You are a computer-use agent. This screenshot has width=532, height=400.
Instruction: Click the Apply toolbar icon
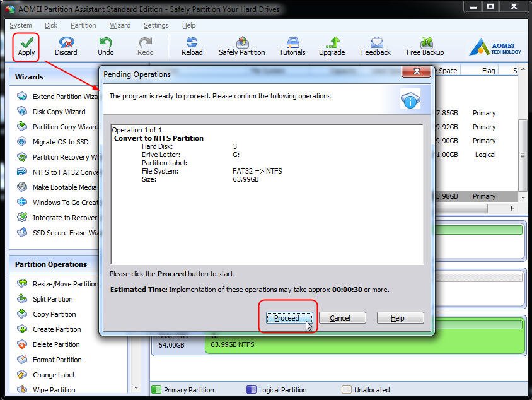[26, 47]
